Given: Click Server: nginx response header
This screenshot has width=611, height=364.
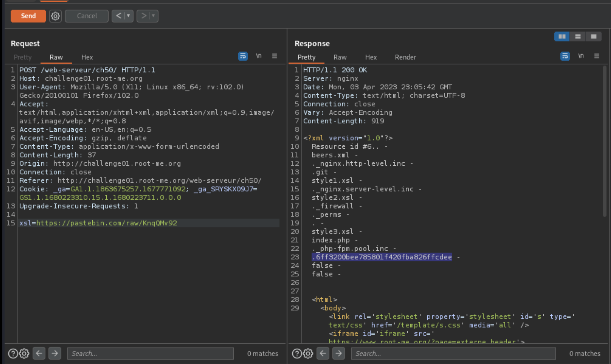Looking at the screenshot, I should [331, 78].
